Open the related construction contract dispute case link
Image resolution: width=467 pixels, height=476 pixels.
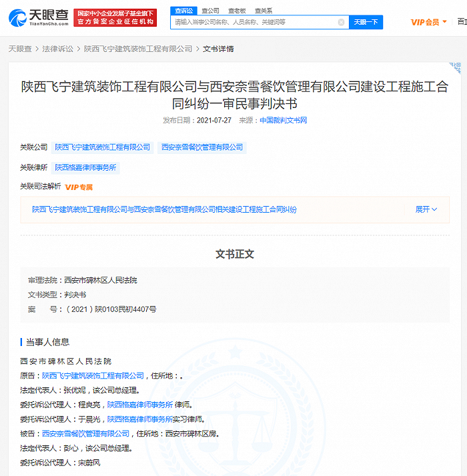[x=164, y=209]
